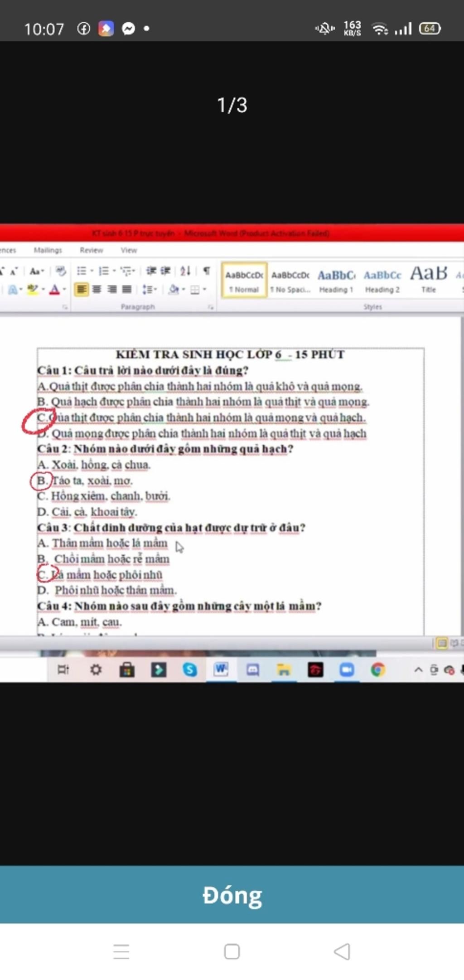Image resolution: width=464 pixels, height=980 pixels.
Task: Open the Mailings ribbon tab
Action: point(48,250)
